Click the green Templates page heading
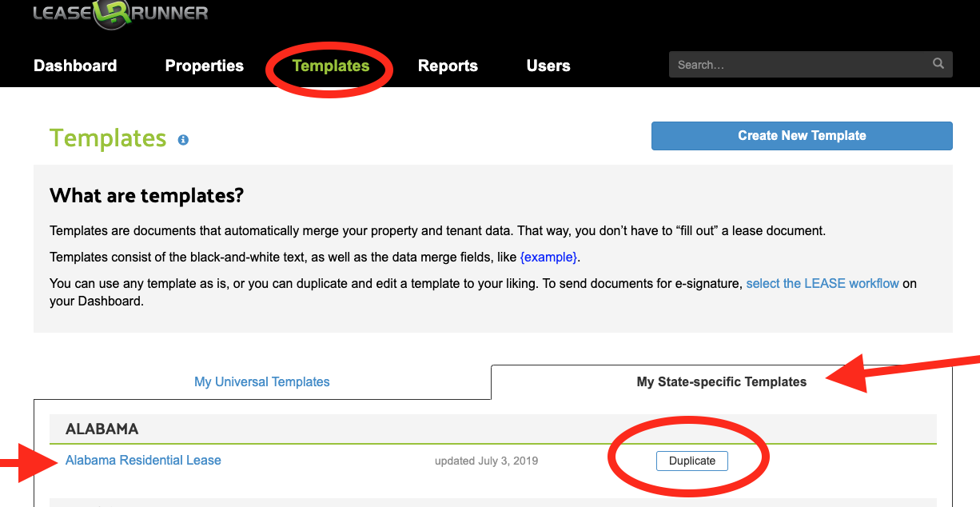This screenshot has height=507, width=980. pyautogui.click(x=108, y=138)
